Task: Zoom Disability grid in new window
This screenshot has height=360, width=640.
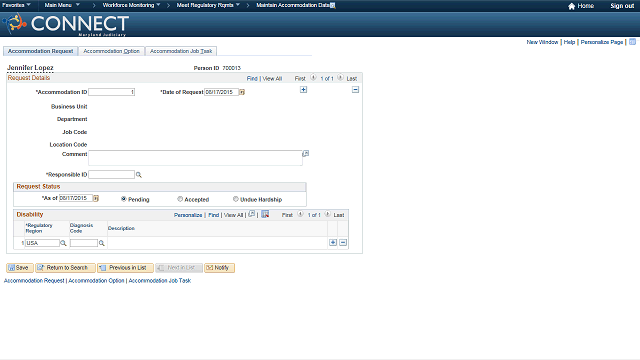Action: pos(251,214)
